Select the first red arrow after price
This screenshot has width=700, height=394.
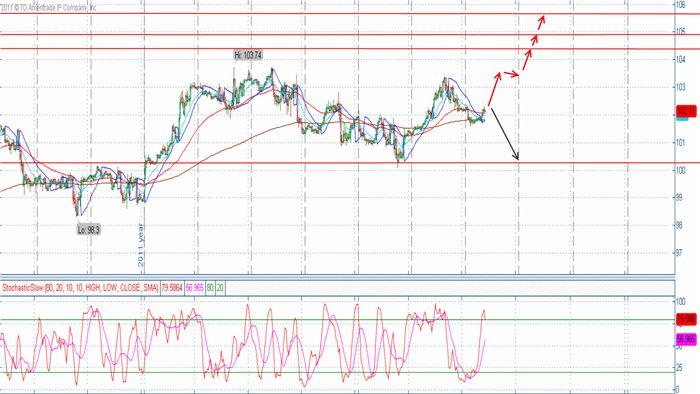[495, 89]
